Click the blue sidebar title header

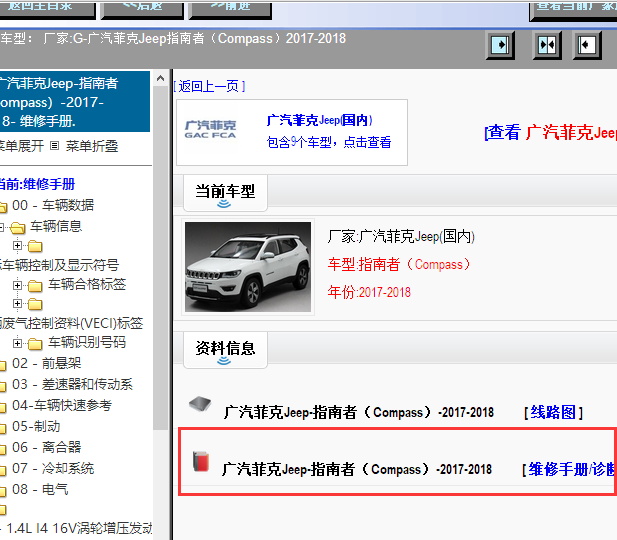pyautogui.click(x=75, y=102)
